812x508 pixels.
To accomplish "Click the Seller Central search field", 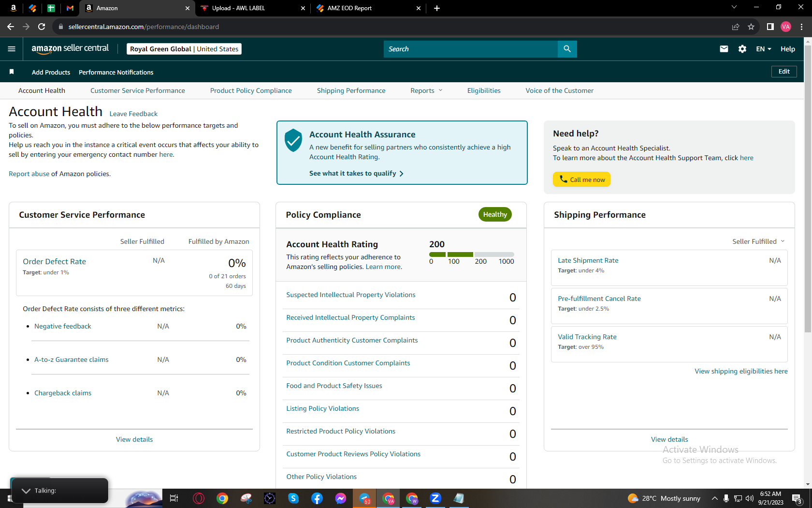I will [x=470, y=49].
